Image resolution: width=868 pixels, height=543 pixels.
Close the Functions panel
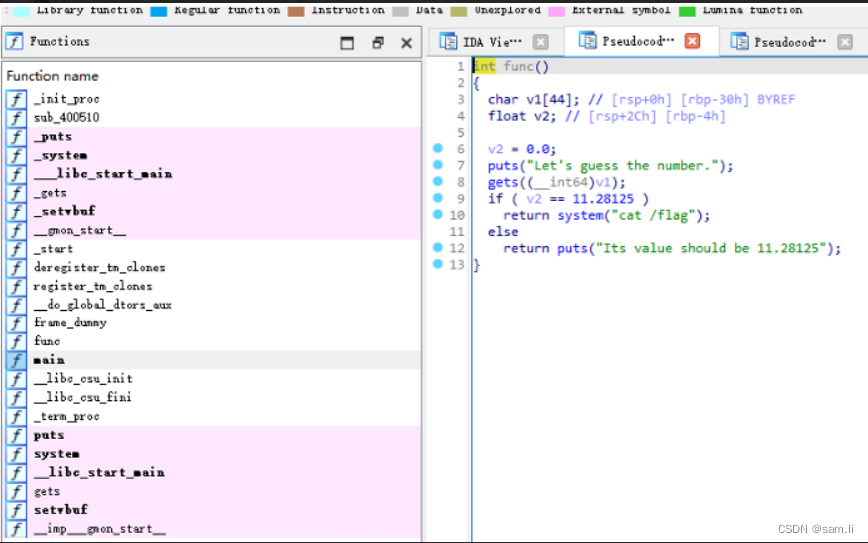[x=406, y=43]
